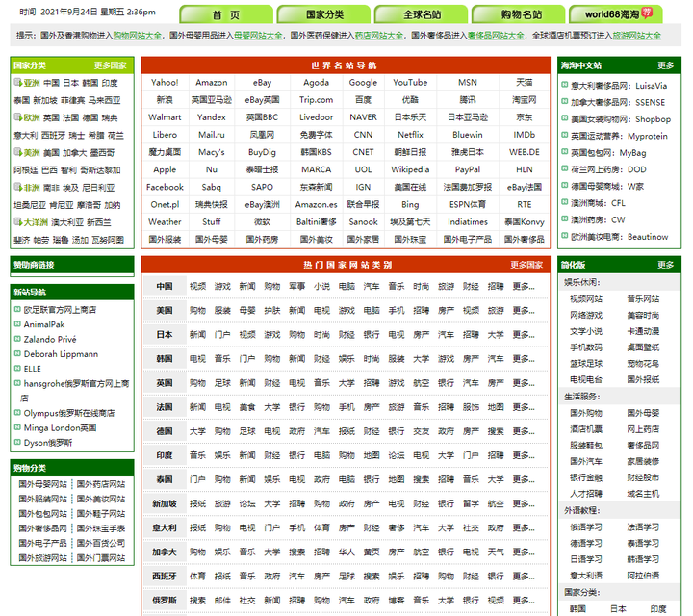Click the arrow icon beside 非洲
Viewport: 693px width, 616px height.
17,187
